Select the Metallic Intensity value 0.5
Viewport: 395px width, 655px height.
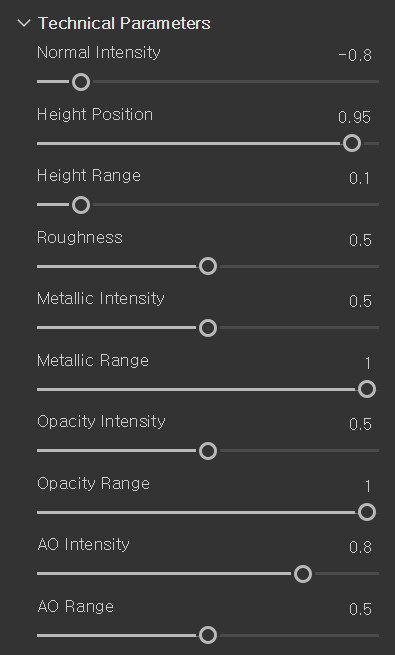pos(360,302)
